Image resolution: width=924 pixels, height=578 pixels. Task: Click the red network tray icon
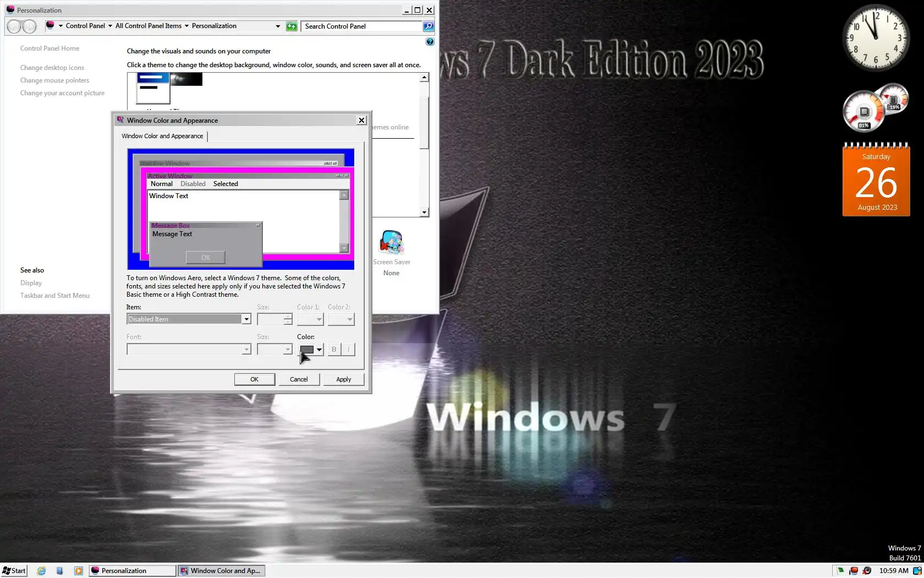click(x=854, y=571)
